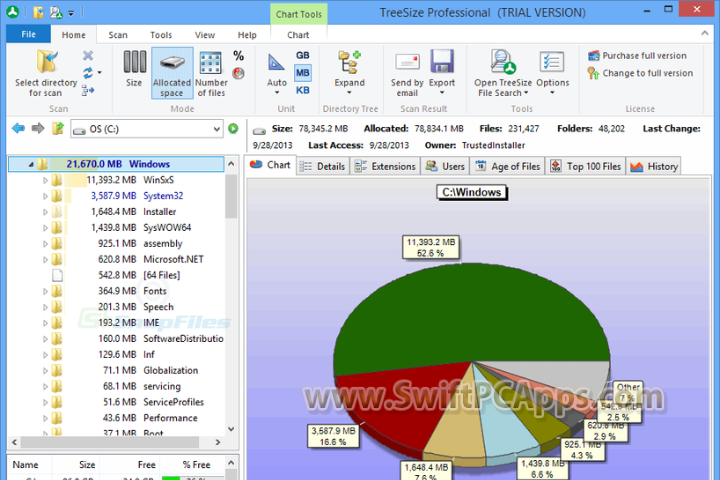This screenshot has width=720, height=480.
Task: Click the expand-to-level icon below refresh
Action: click(88, 90)
